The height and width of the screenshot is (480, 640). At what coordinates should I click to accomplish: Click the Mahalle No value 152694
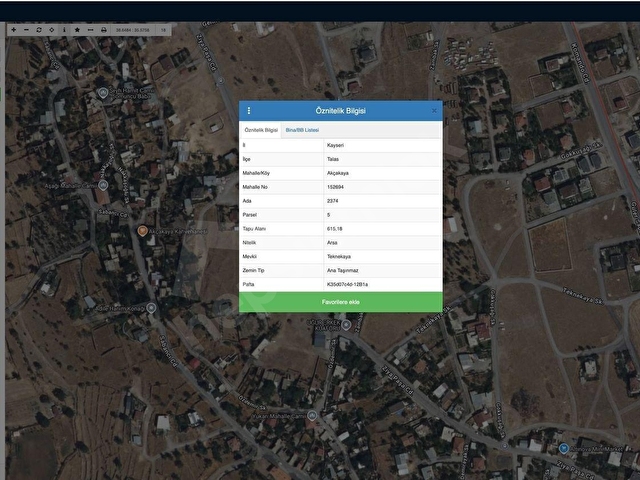click(382, 187)
